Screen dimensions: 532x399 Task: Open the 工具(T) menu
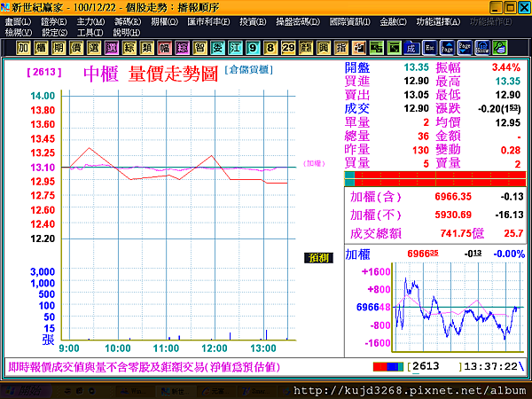(x=90, y=33)
